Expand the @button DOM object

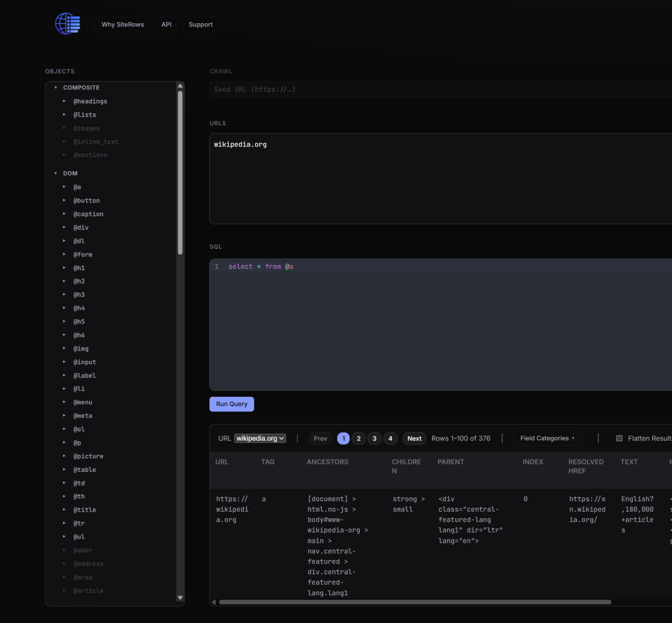[x=65, y=200]
